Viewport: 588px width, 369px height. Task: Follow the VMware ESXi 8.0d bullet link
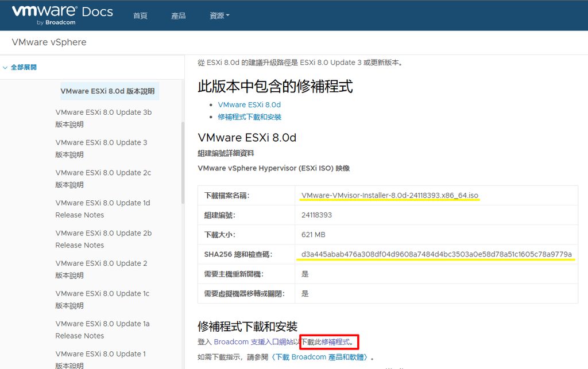(x=249, y=105)
